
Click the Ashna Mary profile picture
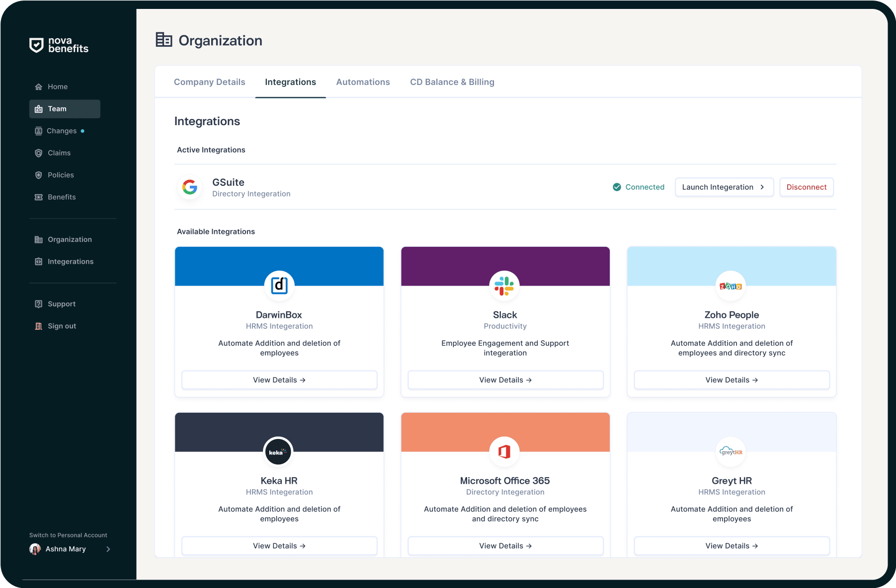click(x=35, y=549)
